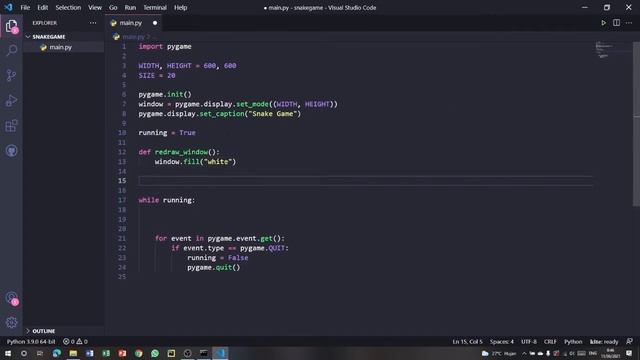Show hidden system tray icons chevron
Screen dimensions: 640x360
524,353
